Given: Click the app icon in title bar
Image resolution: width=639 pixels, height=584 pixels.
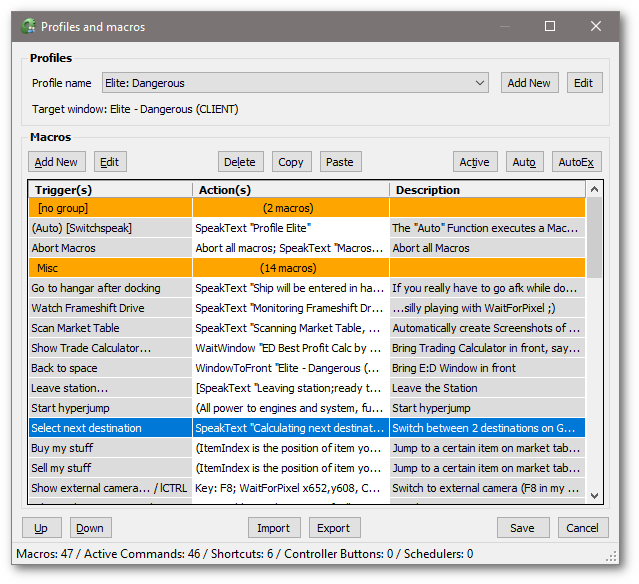Looking at the screenshot, I should 28,26.
